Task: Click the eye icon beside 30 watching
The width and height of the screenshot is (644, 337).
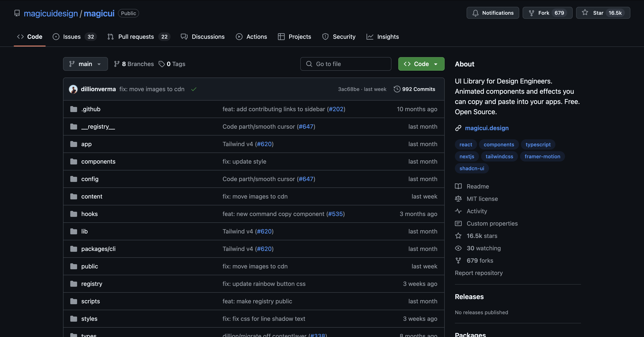Action: pos(458,248)
